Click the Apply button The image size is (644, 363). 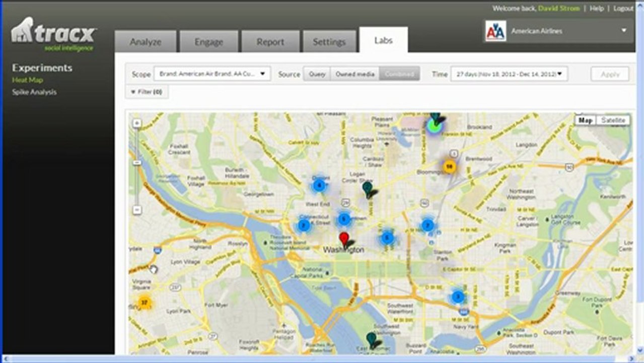pos(610,74)
